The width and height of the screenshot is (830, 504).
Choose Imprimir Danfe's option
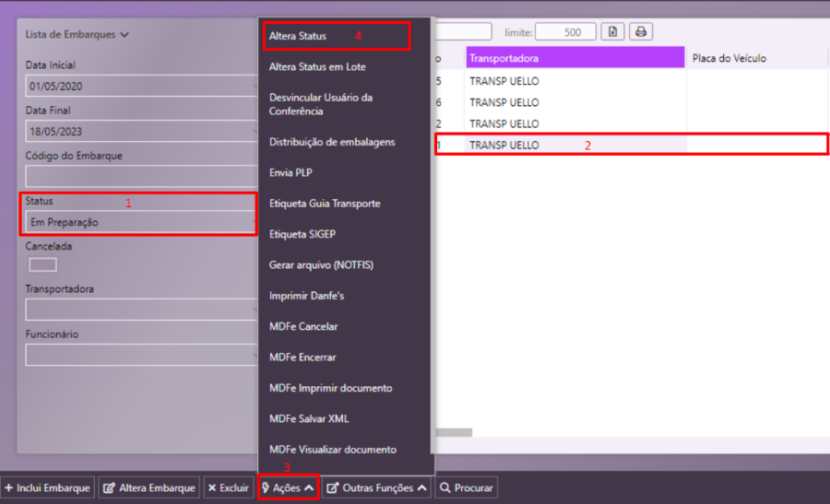pyautogui.click(x=306, y=296)
